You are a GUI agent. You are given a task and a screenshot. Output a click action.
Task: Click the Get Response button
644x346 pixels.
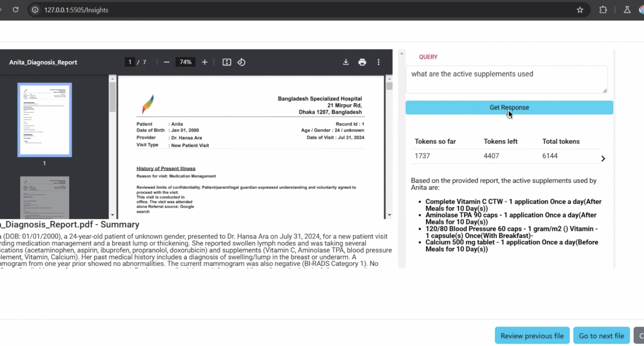coord(509,108)
